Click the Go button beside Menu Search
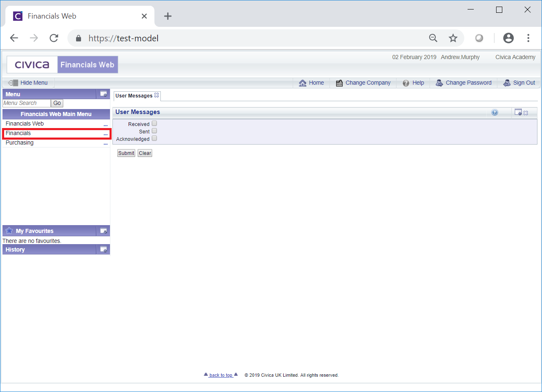This screenshot has height=392, width=542. pyautogui.click(x=57, y=103)
